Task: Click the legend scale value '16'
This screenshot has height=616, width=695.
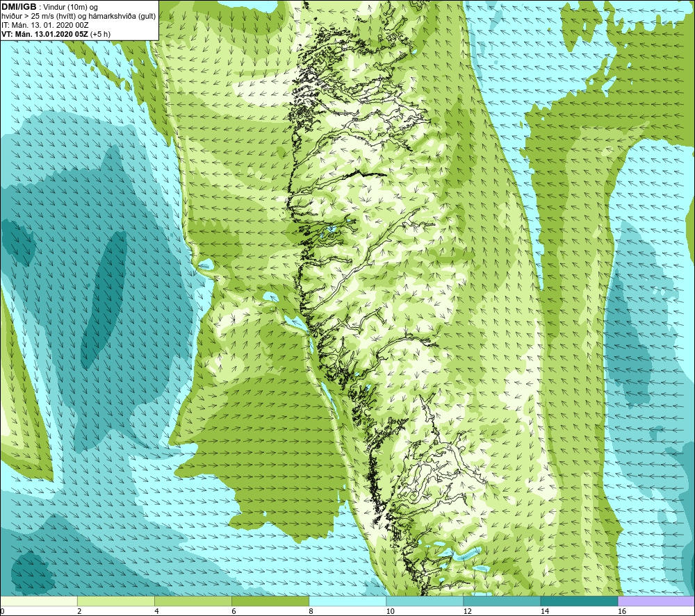Action: point(621,611)
